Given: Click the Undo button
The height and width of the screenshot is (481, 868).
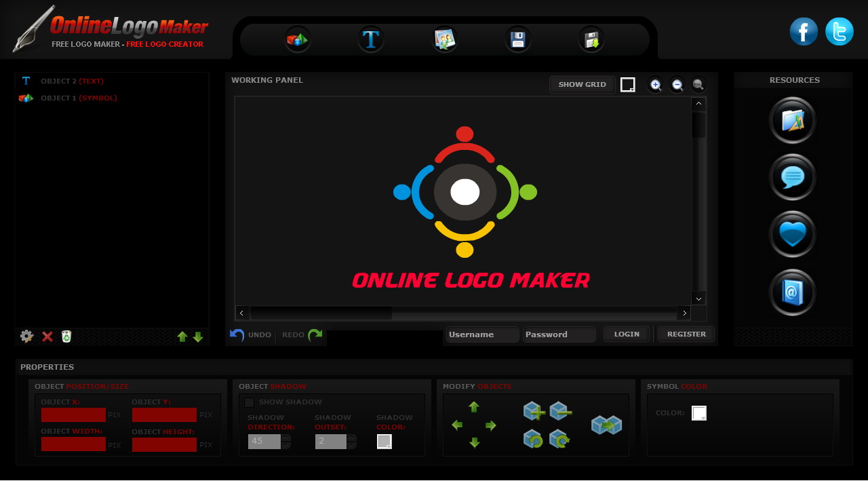Looking at the screenshot, I should click(251, 335).
